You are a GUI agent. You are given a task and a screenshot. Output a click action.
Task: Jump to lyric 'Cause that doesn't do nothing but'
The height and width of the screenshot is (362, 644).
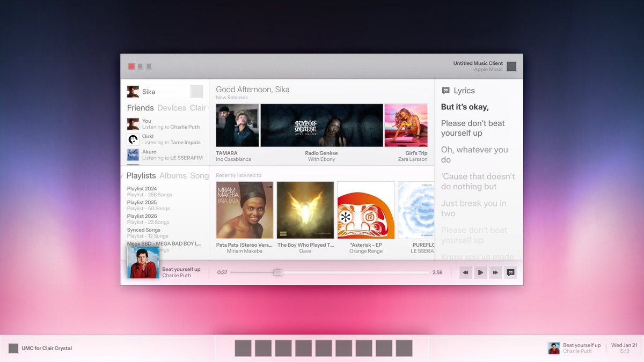coord(478,181)
